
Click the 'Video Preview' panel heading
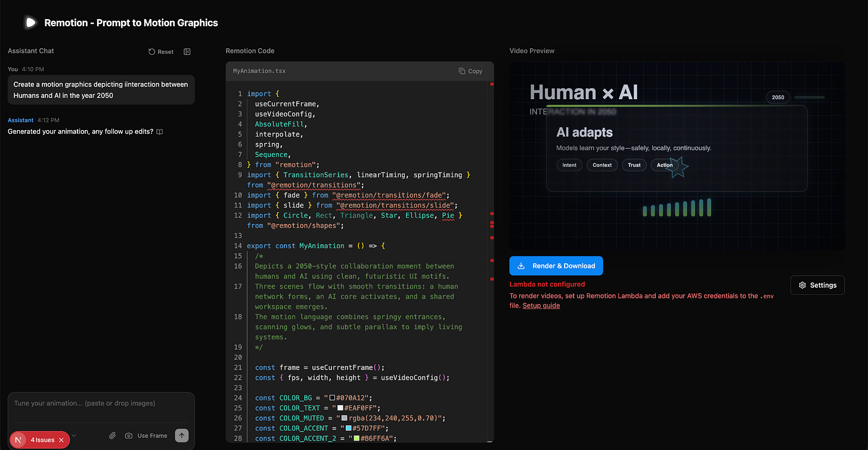(x=532, y=51)
